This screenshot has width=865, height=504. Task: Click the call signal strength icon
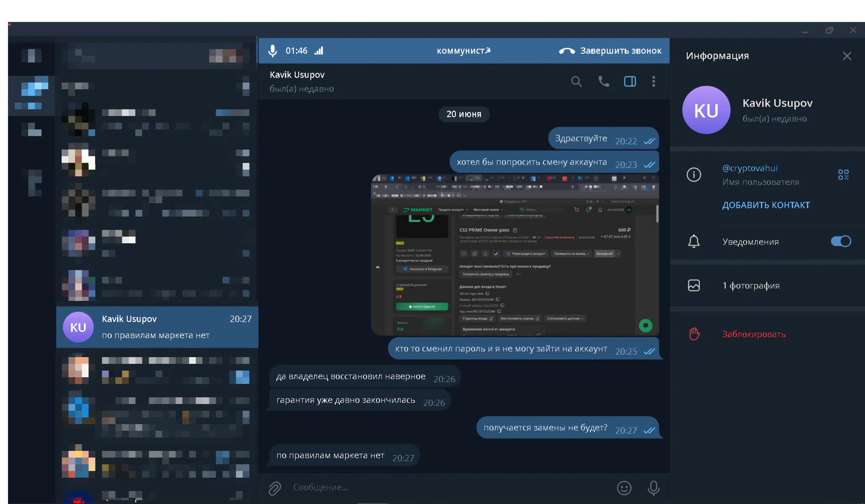(x=319, y=51)
